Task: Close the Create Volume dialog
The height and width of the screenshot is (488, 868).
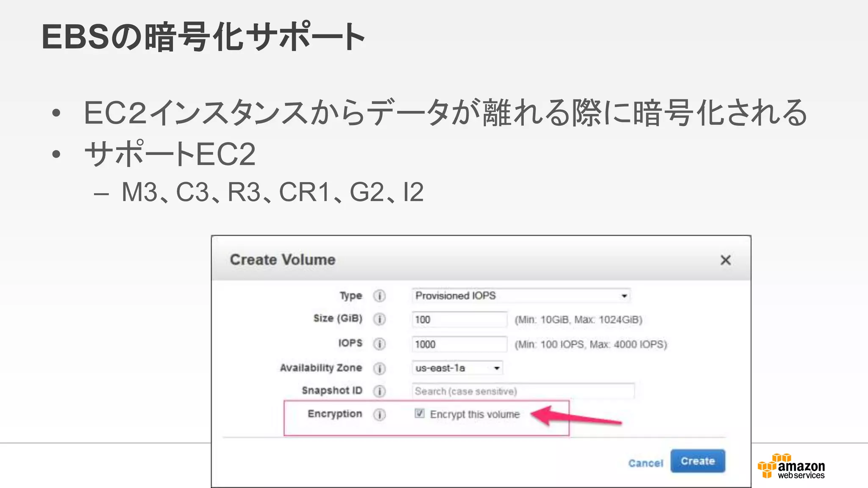Action: [x=726, y=260]
